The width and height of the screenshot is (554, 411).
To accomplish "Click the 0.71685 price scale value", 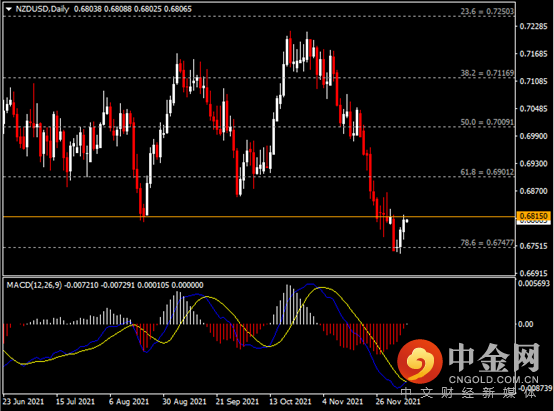I will click(x=534, y=54).
